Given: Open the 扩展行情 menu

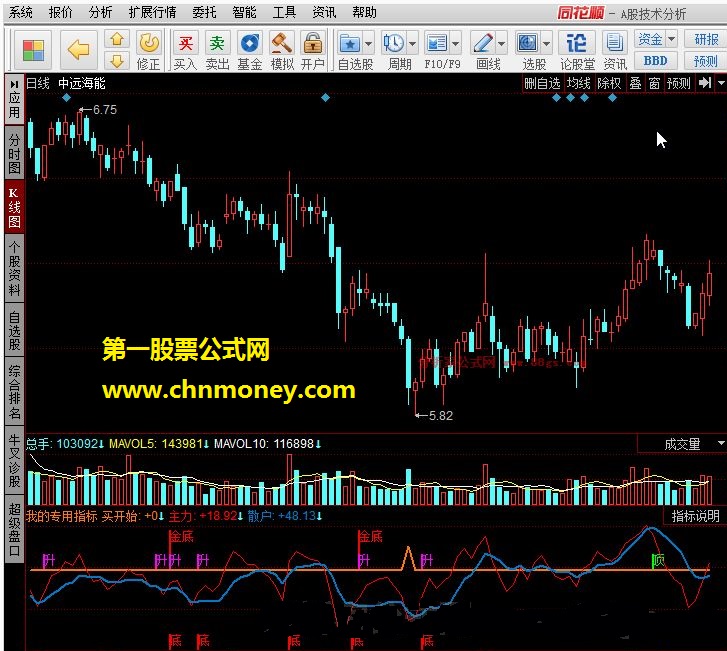Looking at the screenshot, I should 153,13.
